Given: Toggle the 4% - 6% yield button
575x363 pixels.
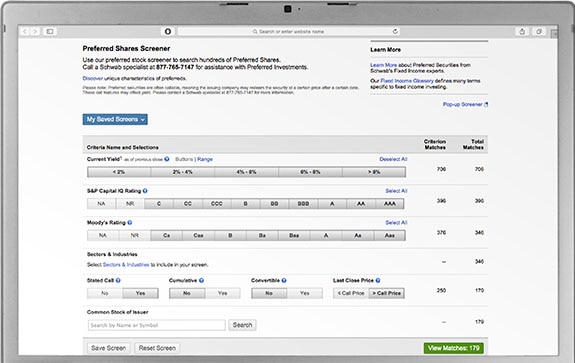Looking at the screenshot, I should 246,172.
